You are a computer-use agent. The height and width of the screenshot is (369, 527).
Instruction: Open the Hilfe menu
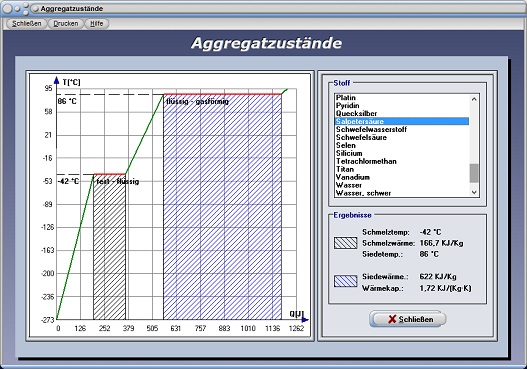[x=97, y=24]
